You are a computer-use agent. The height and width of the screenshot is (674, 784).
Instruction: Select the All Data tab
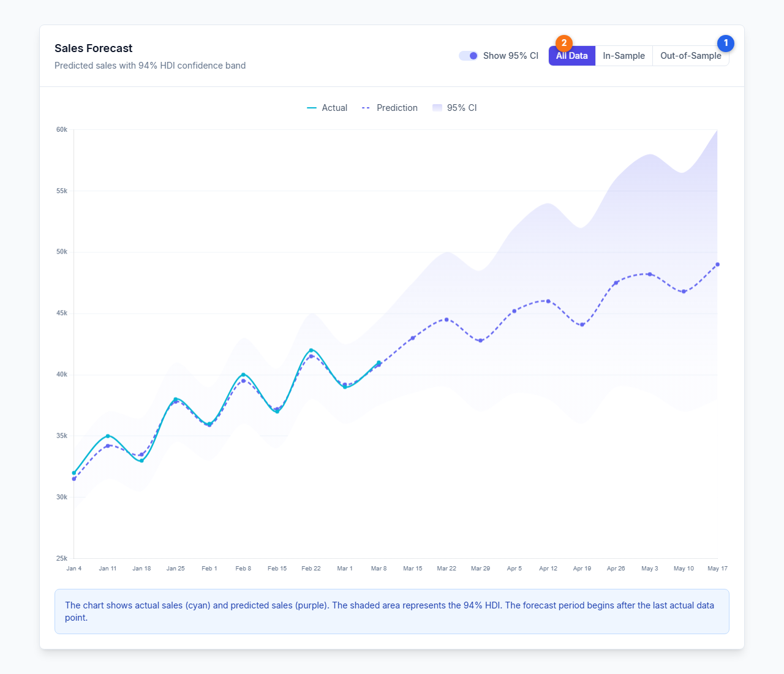click(x=572, y=56)
